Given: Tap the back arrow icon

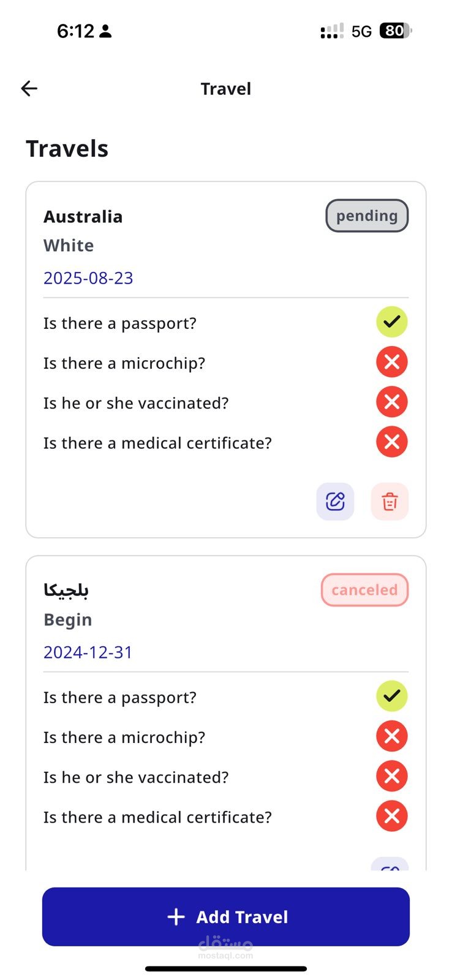Looking at the screenshot, I should (x=29, y=89).
